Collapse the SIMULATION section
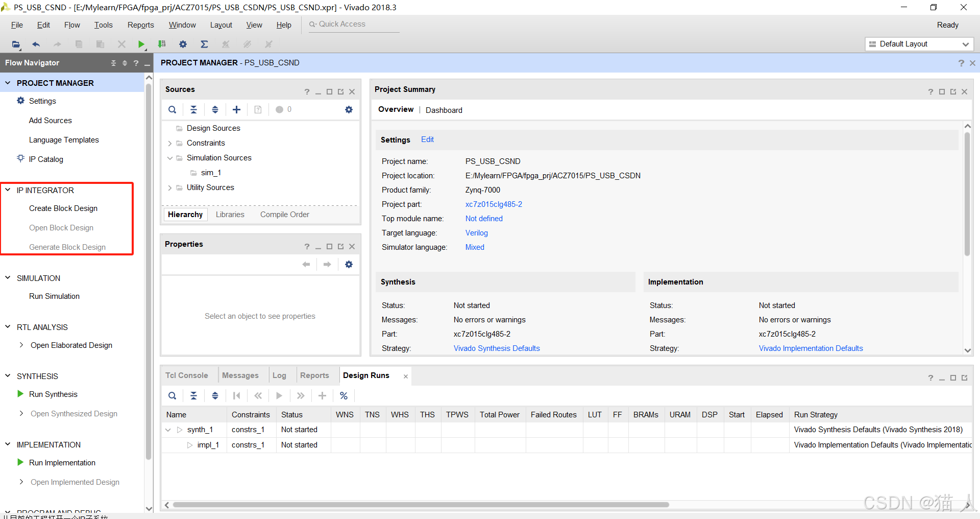The height and width of the screenshot is (519, 980). click(8, 278)
